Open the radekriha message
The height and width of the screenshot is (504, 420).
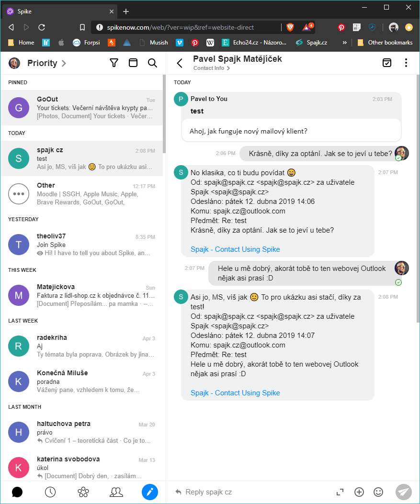coord(82,346)
